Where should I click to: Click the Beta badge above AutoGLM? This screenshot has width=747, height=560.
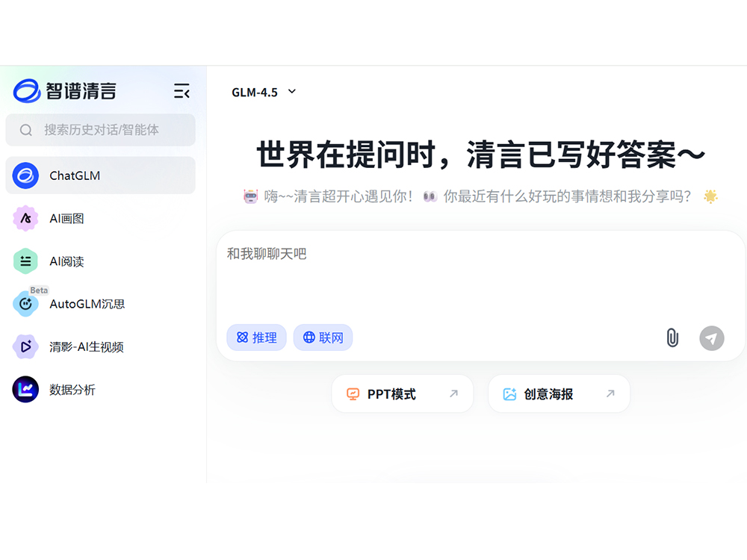tap(39, 290)
